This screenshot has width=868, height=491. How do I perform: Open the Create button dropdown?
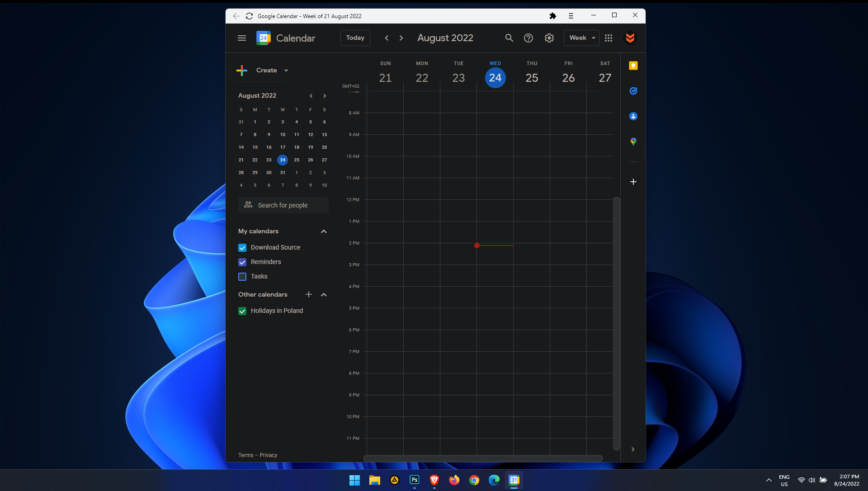(286, 71)
